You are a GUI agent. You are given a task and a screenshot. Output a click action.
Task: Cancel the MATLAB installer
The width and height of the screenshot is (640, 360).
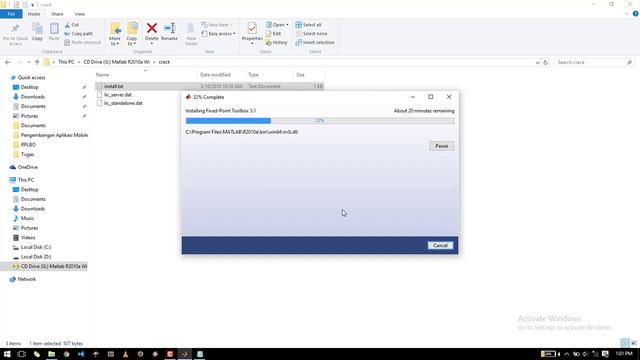[x=440, y=245]
